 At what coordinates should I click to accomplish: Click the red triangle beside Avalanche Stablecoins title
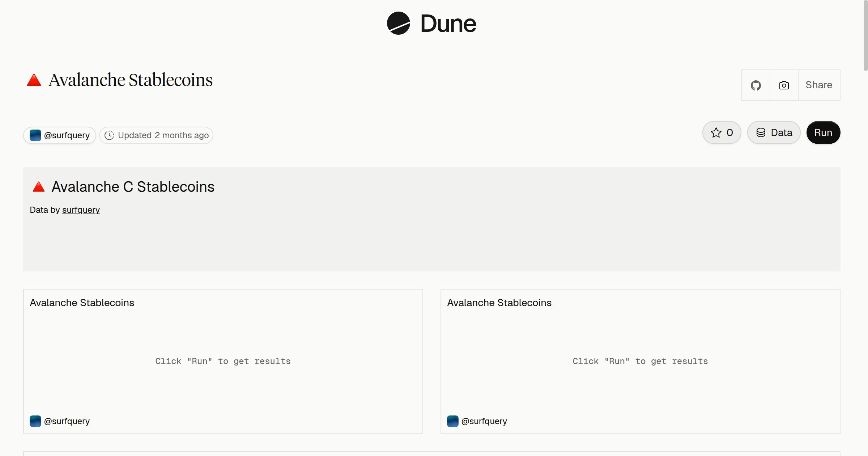[34, 80]
